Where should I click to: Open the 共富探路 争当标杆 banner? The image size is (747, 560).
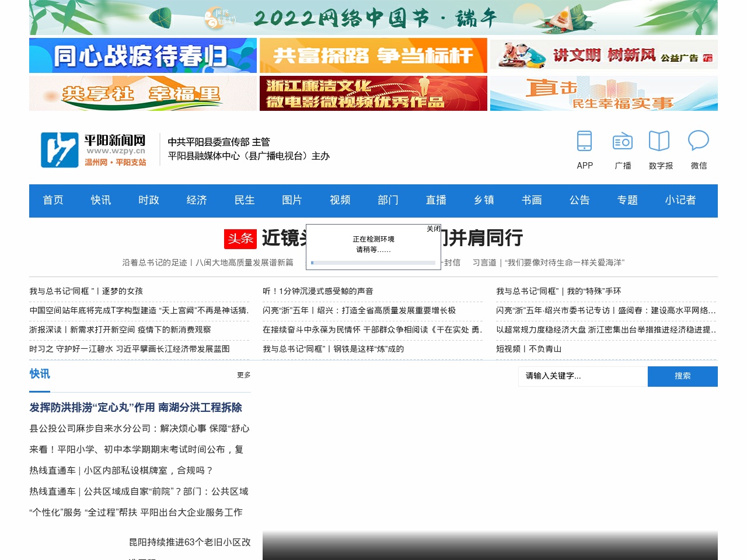point(373,55)
